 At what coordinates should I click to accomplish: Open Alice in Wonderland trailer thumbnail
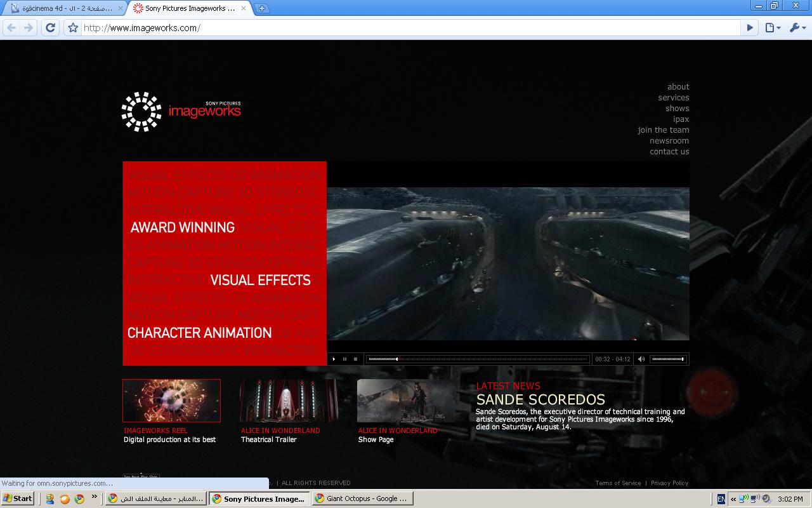(289, 401)
